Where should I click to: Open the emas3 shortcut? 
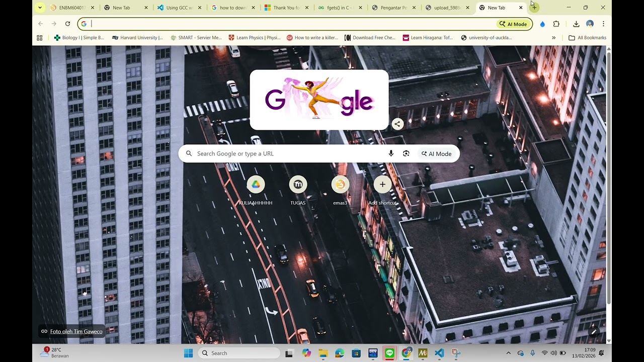(340, 191)
